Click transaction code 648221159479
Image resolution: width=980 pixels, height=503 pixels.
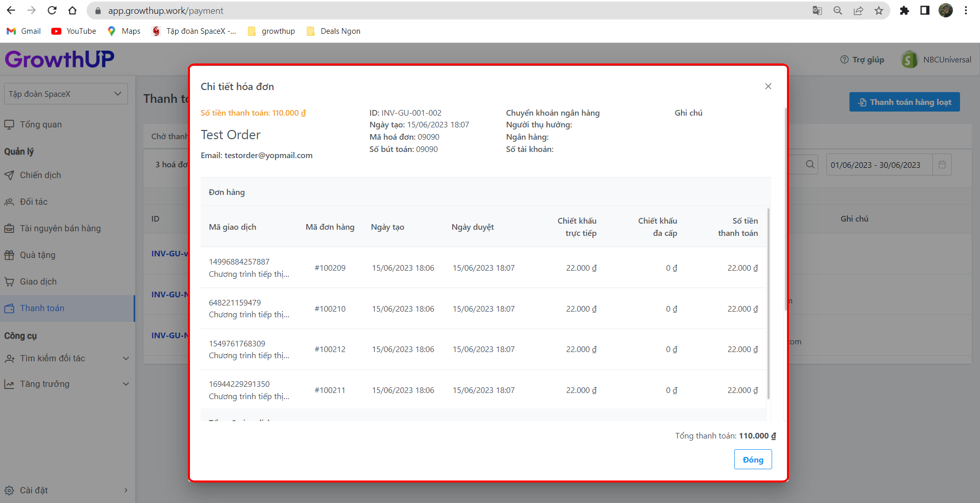click(x=235, y=302)
